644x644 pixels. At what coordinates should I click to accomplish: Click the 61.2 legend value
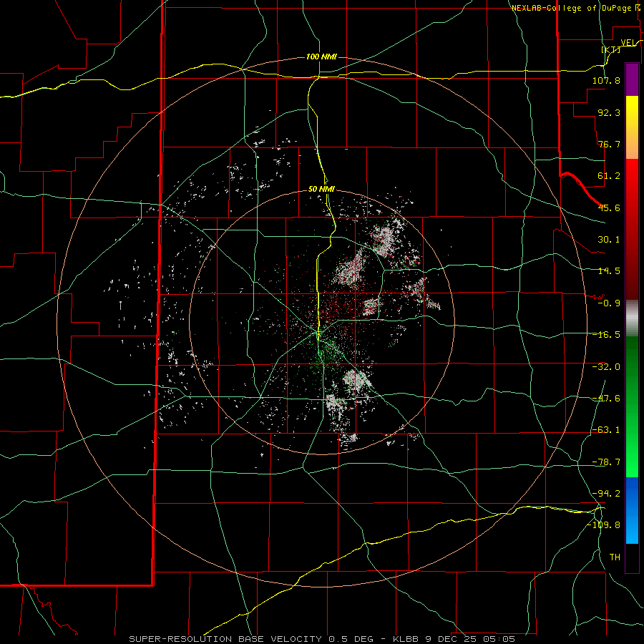(609, 176)
